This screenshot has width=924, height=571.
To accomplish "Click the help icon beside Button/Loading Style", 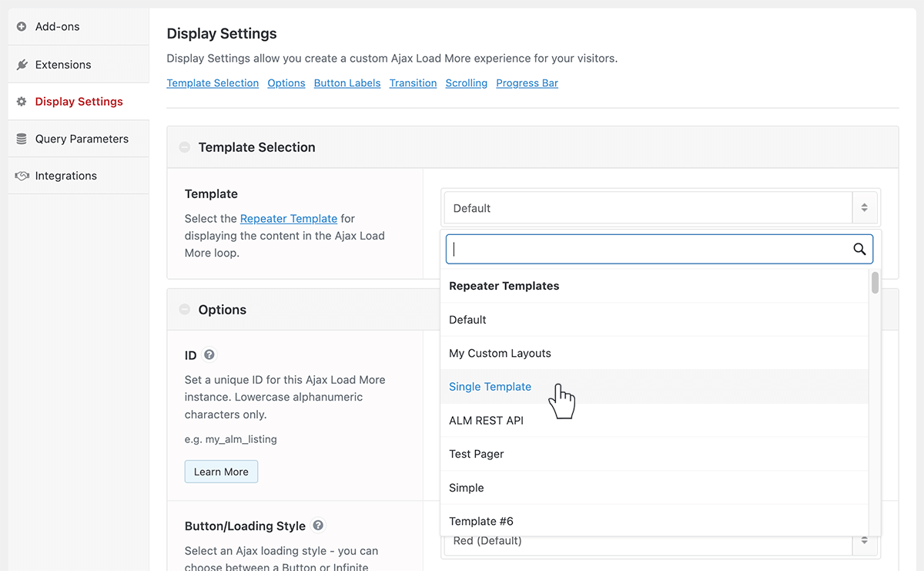I will click(318, 526).
